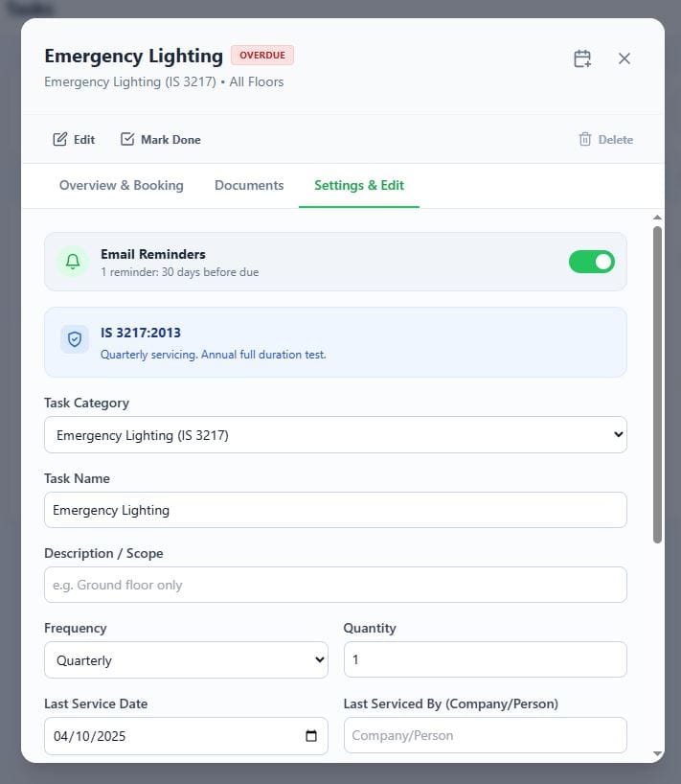The width and height of the screenshot is (681, 784).
Task: Click the Mark Done checkbox icon
Action: pos(127,139)
